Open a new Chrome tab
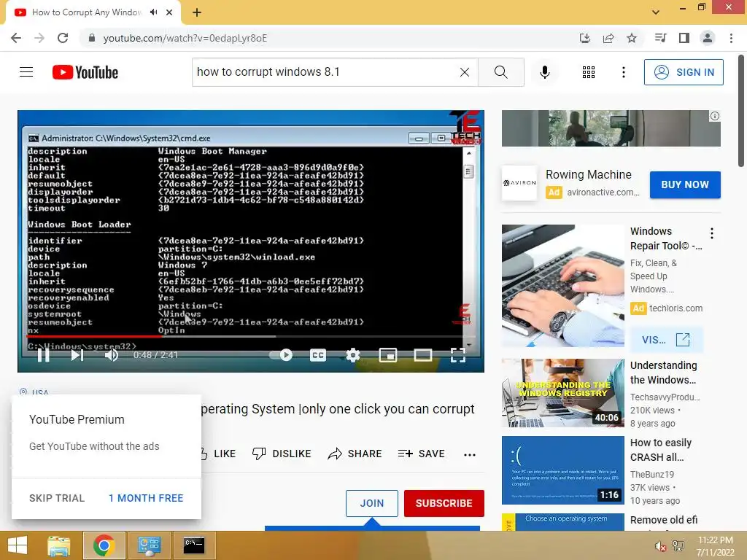Screen dimensions: 747x560 pos(197,12)
